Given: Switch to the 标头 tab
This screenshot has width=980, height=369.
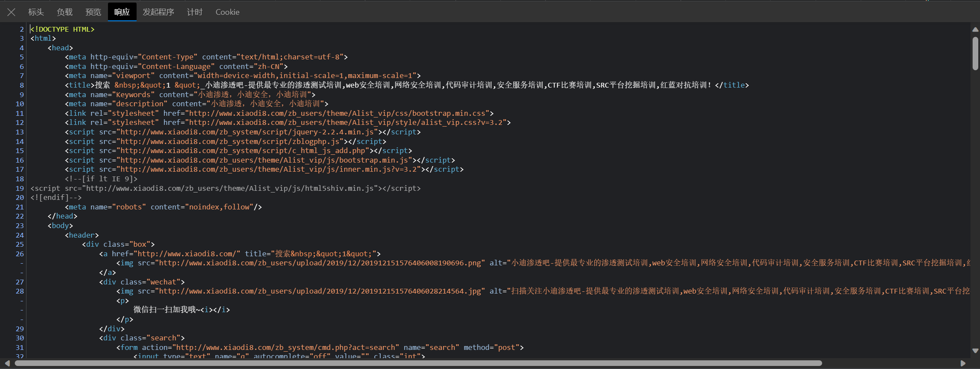Looking at the screenshot, I should coord(36,12).
